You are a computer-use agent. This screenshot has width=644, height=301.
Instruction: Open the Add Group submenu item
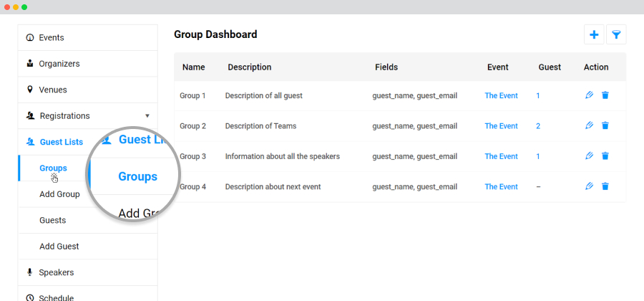pos(59,194)
